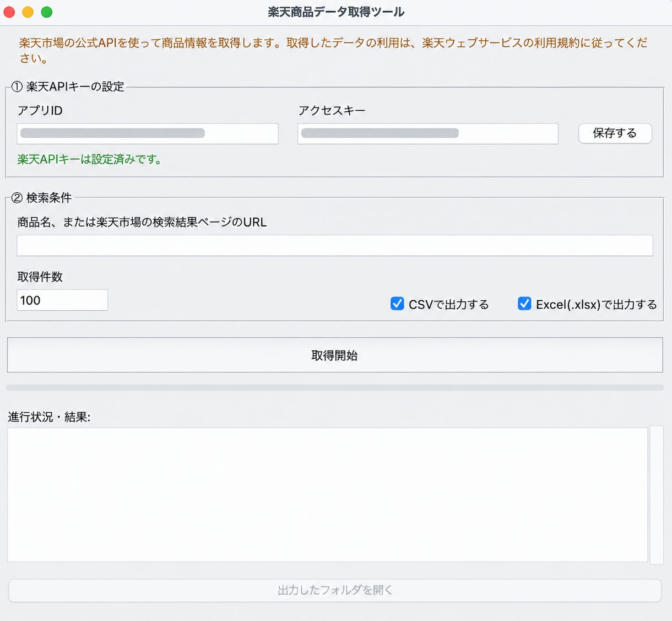The image size is (672, 621).
Task: Click the 進行状況・結果: label
Action: (49, 417)
